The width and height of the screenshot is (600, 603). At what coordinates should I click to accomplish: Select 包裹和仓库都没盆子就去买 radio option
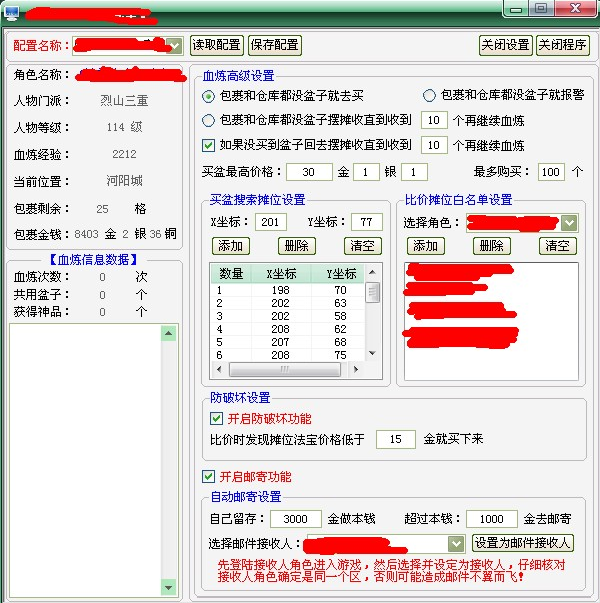[x=209, y=96]
